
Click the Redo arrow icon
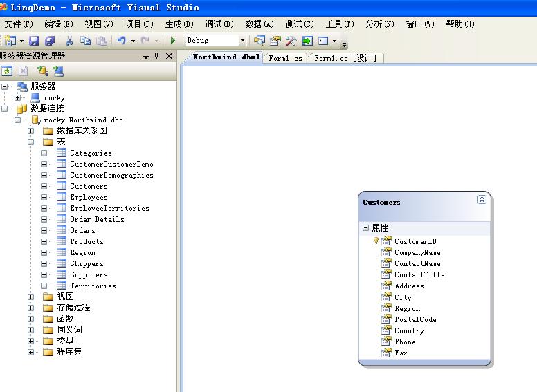coord(145,41)
